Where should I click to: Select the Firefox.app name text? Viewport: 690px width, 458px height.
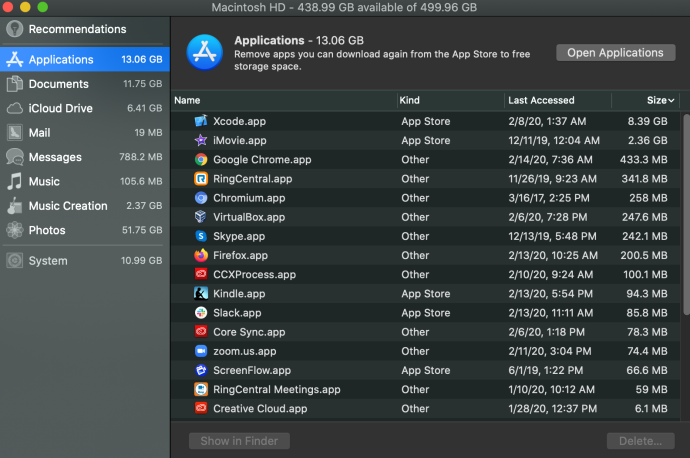(240, 256)
